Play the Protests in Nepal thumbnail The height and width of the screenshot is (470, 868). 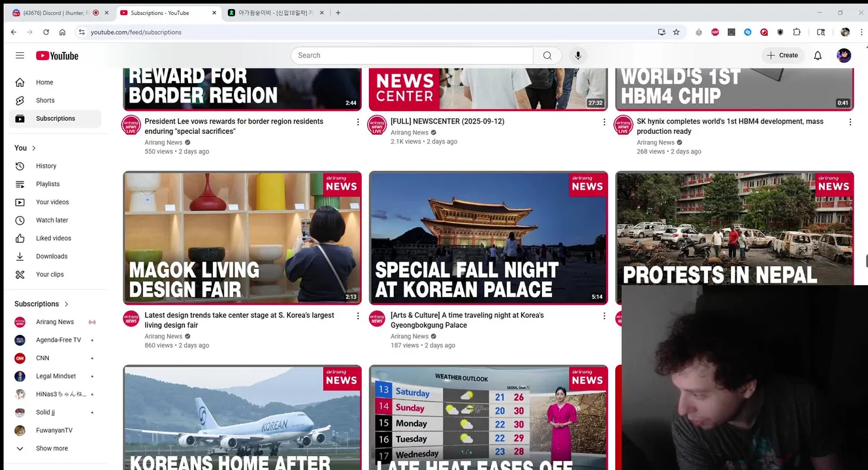coord(735,228)
